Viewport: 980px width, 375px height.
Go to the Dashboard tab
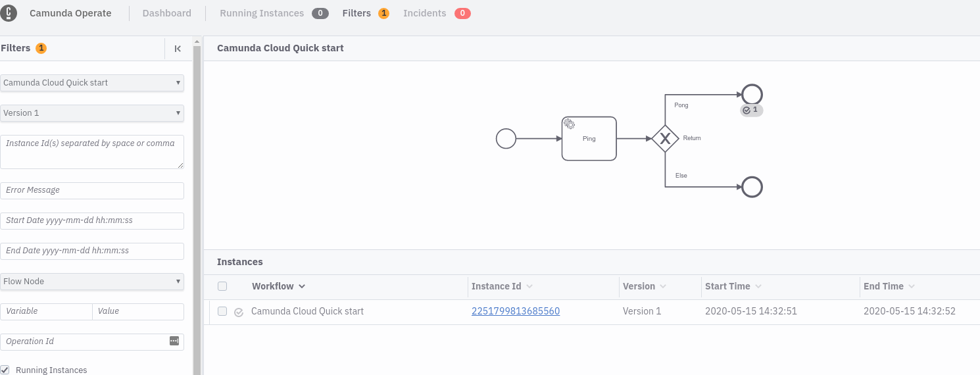(x=166, y=13)
